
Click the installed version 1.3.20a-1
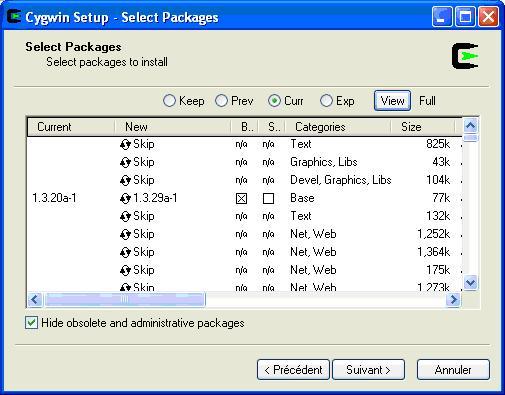point(54,198)
